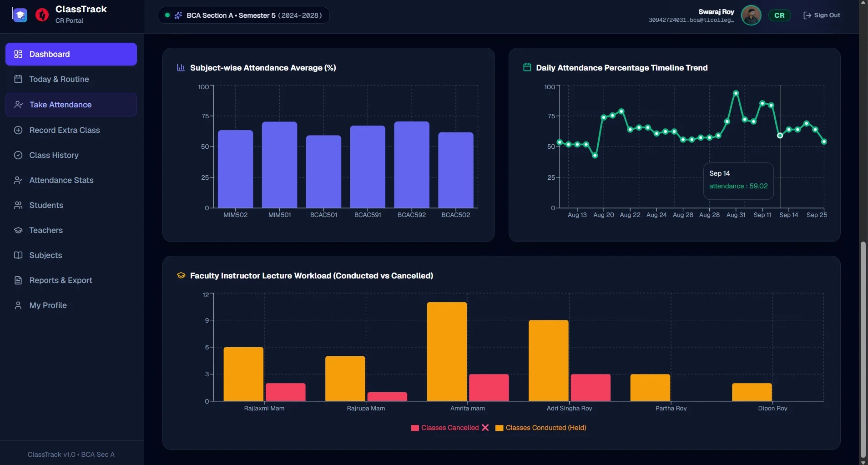
Task: Click the CR role badge
Action: (779, 15)
